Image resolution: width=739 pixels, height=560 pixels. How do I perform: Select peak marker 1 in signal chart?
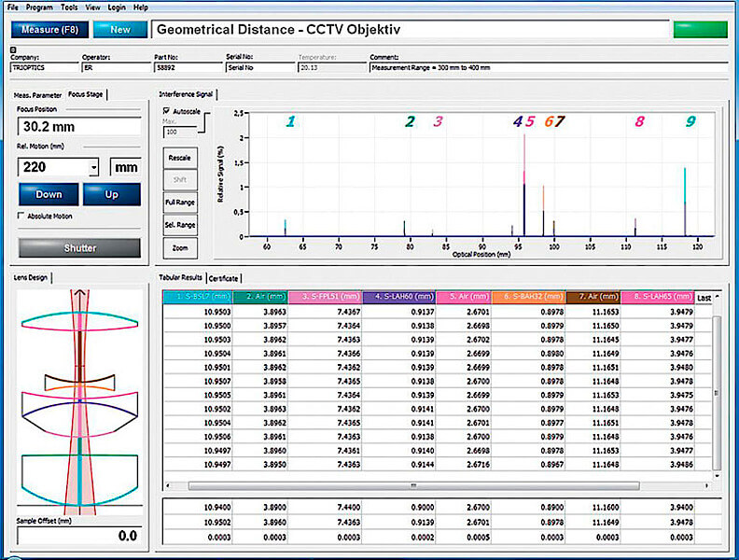coord(290,121)
